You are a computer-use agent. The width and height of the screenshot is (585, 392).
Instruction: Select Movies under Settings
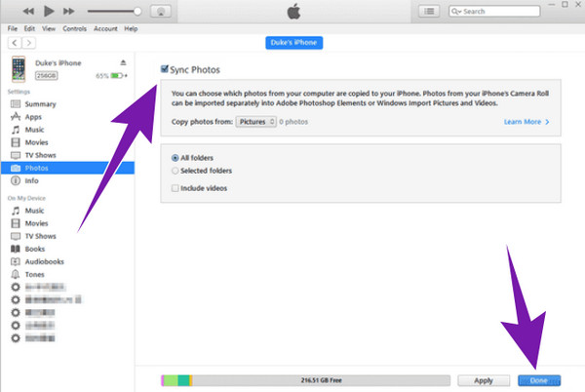67,142
